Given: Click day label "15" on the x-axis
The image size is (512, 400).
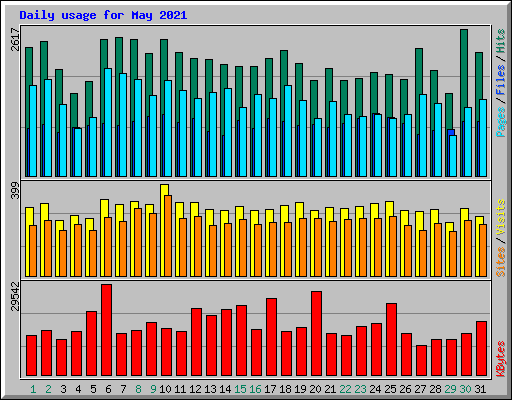Looking at the screenshot, I should (x=240, y=389).
